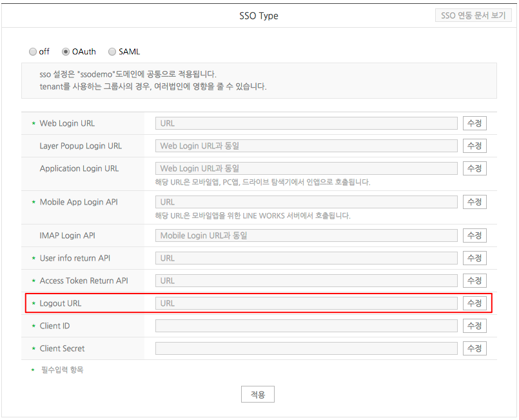
Task: Click the Layer Popup Login URL field
Action: click(x=306, y=146)
